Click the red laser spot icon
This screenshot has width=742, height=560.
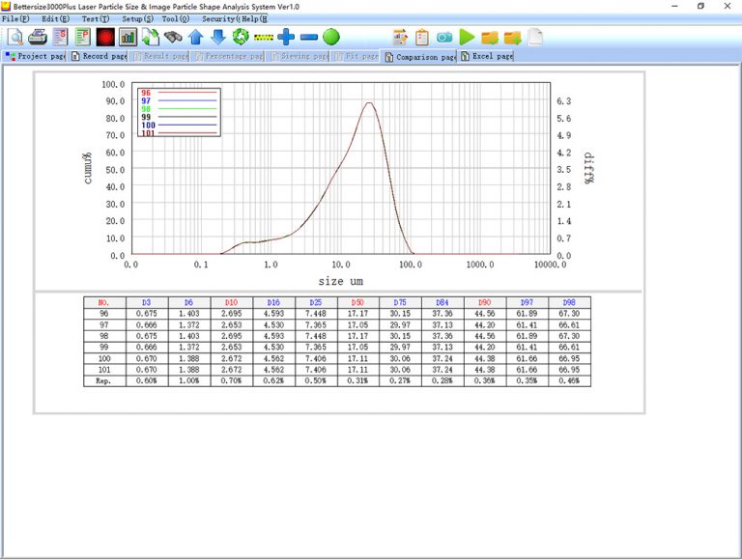point(105,37)
